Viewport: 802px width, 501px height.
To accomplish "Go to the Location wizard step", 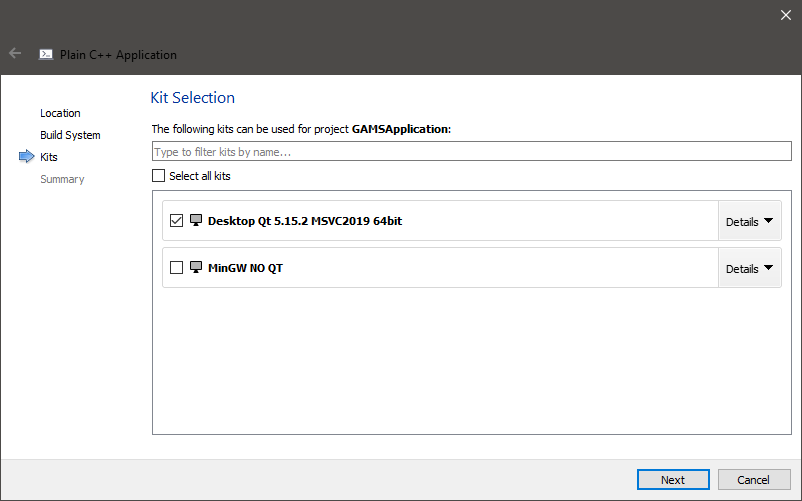I will click(x=60, y=113).
